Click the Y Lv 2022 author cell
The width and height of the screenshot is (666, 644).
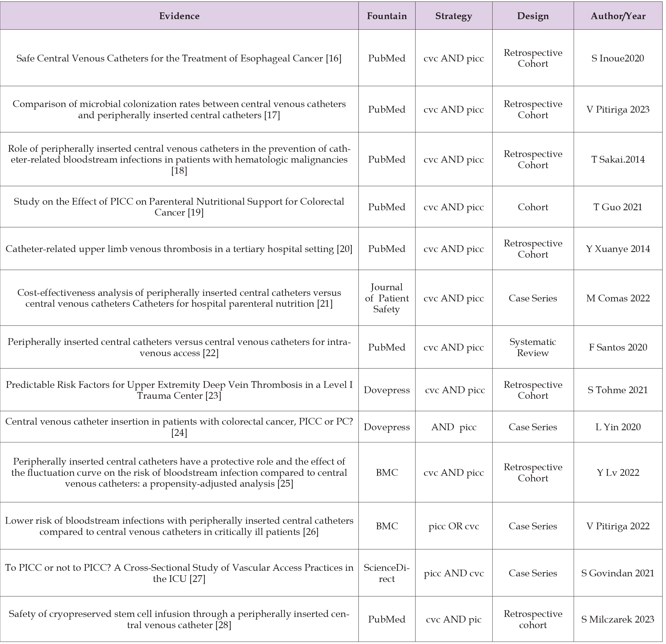[618, 473]
